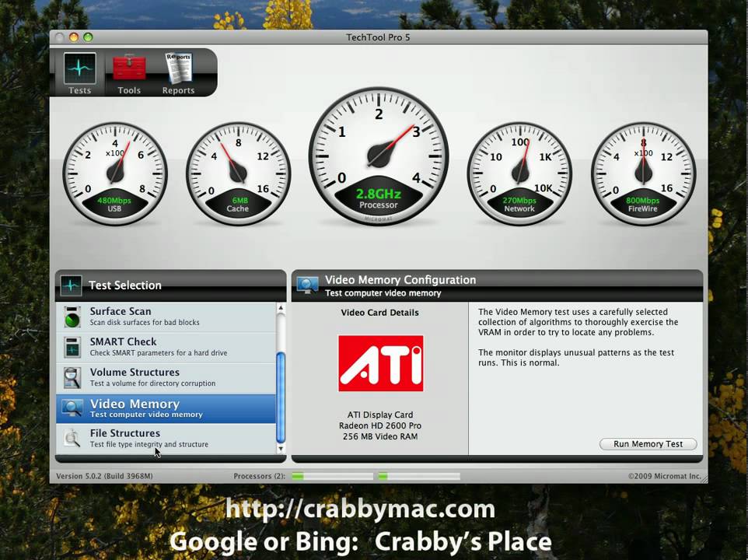The width and height of the screenshot is (748, 560).
Task: Click the Test Selection header pulse icon
Action: point(71,285)
